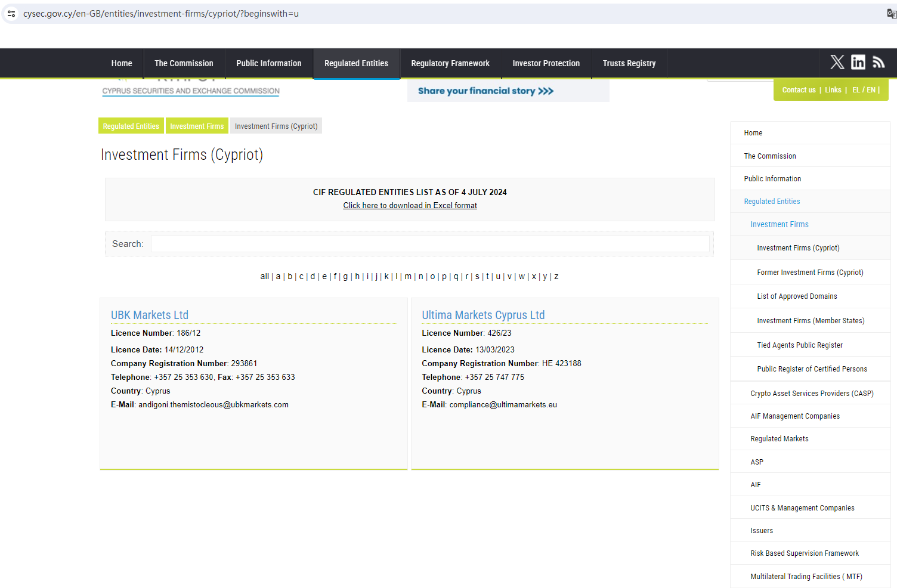Open Home in the right sidebar
This screenshot has height=588, width=897.
811,133
